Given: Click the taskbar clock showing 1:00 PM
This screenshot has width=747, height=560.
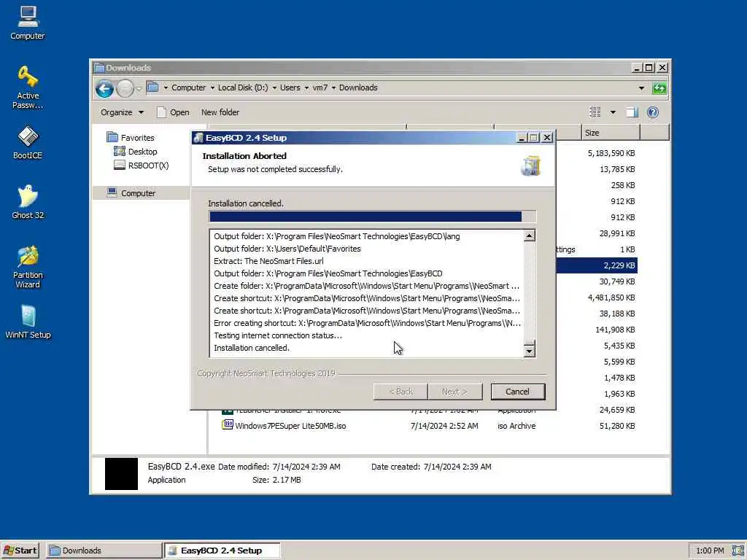Looking at the screenshot, I should (710, 551).
